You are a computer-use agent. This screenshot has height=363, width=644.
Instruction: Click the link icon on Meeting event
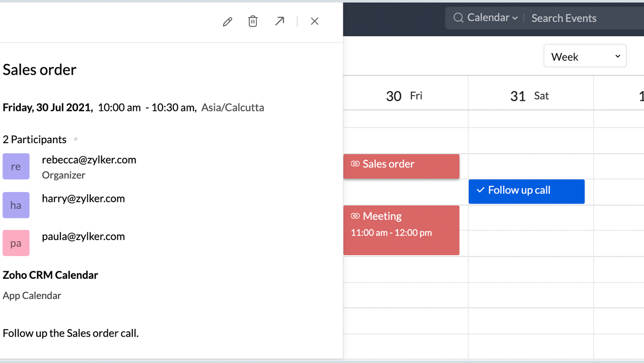pos(355,216)
